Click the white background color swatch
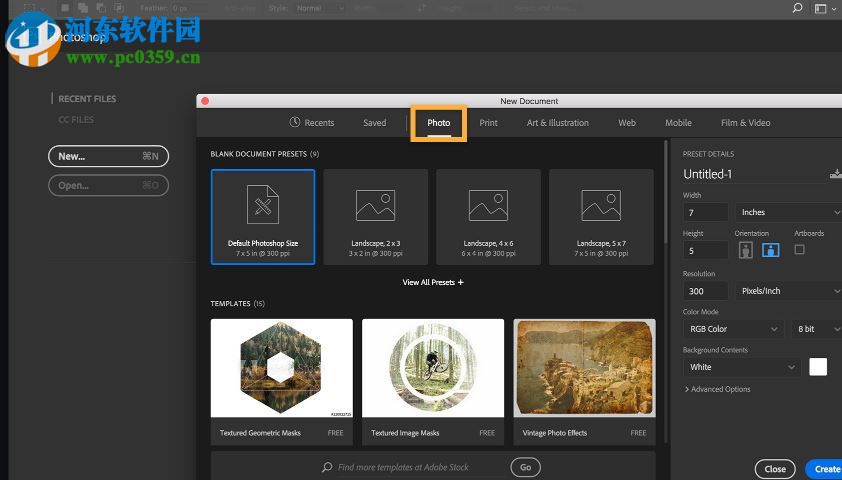 pyautogui.click(x=818, y=367)
